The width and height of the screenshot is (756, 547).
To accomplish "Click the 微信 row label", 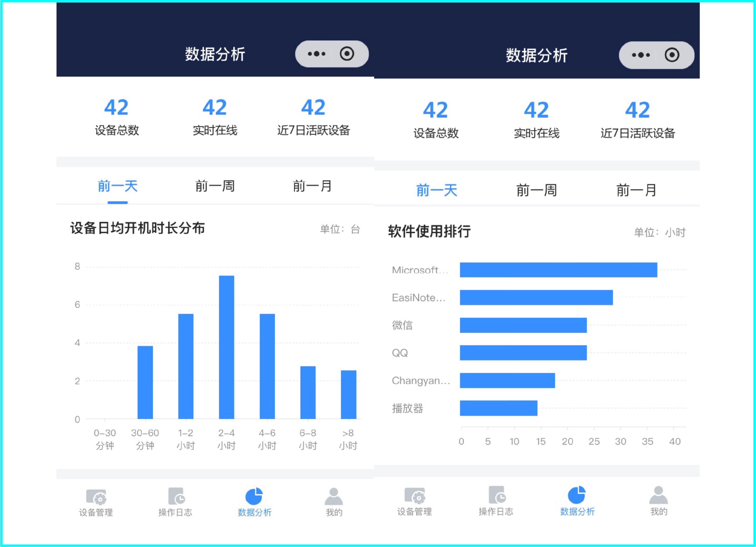I will pyautogui.click(x=402, y=325).
